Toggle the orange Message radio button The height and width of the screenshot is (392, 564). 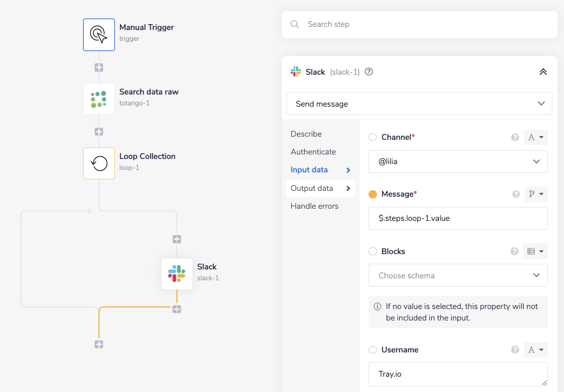tap(373, 194)
